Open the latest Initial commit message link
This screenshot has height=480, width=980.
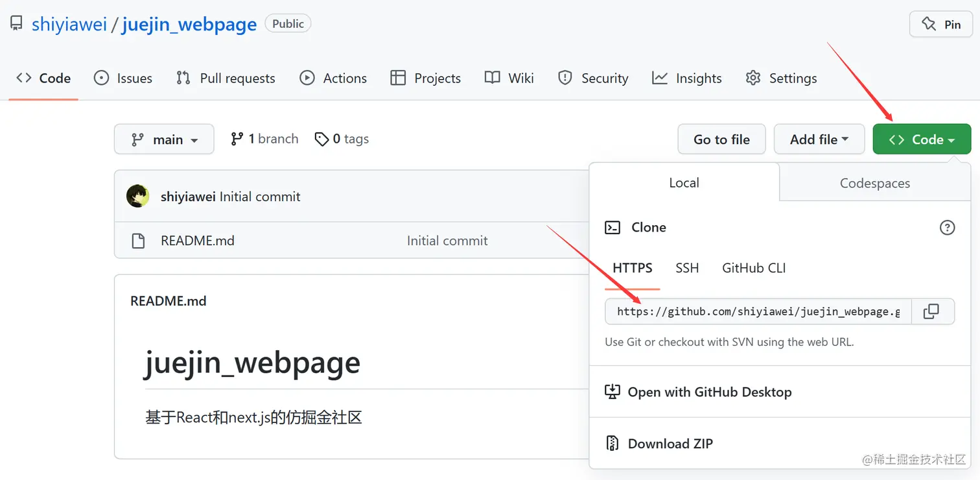tap(260, 197)
